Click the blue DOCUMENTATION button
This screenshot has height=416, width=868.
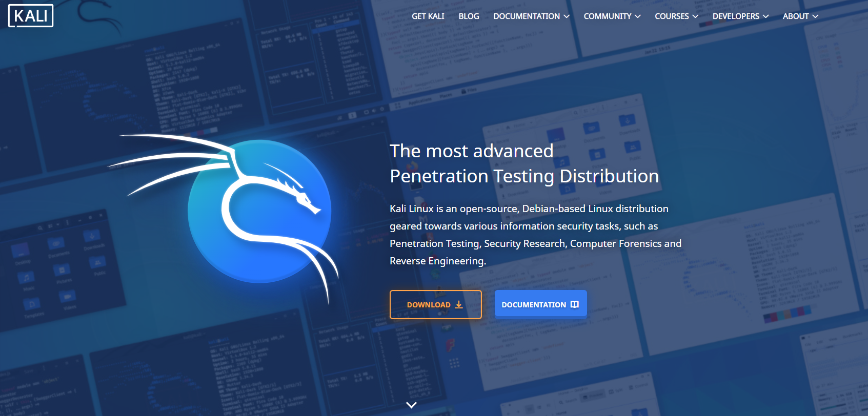(x=541, y=304)
